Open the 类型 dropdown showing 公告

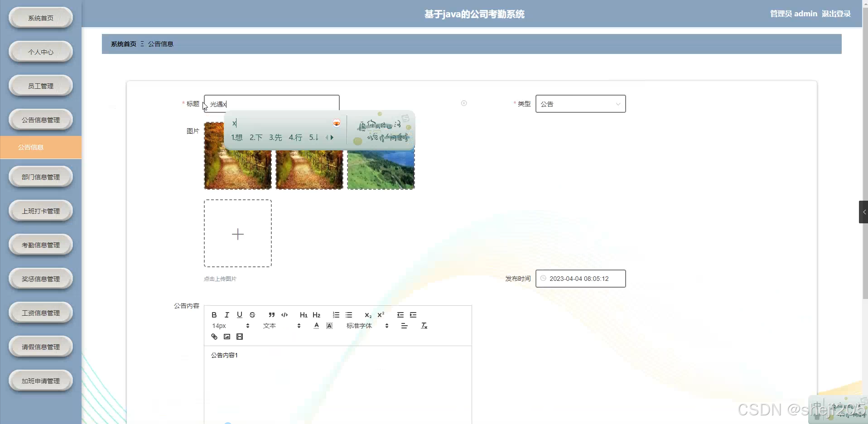coord(580,104)
